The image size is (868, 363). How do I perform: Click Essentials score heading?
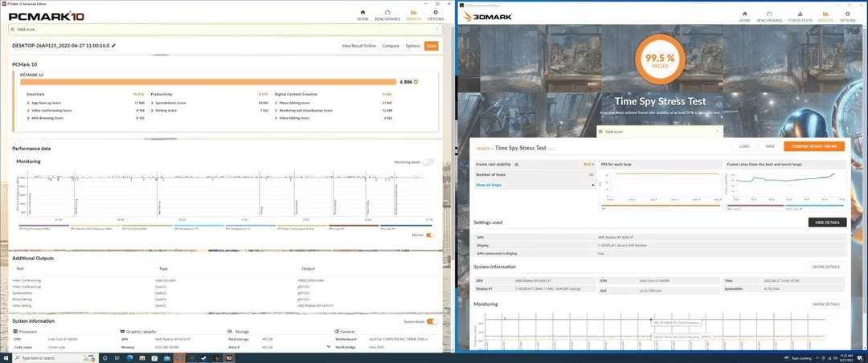(36, 95)
